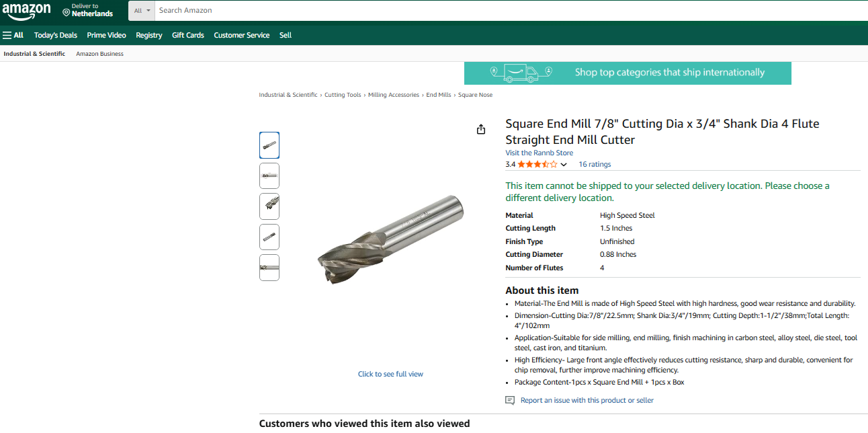Click the share icon above product image
Screen dimensions: 868x433
point(481,129)
